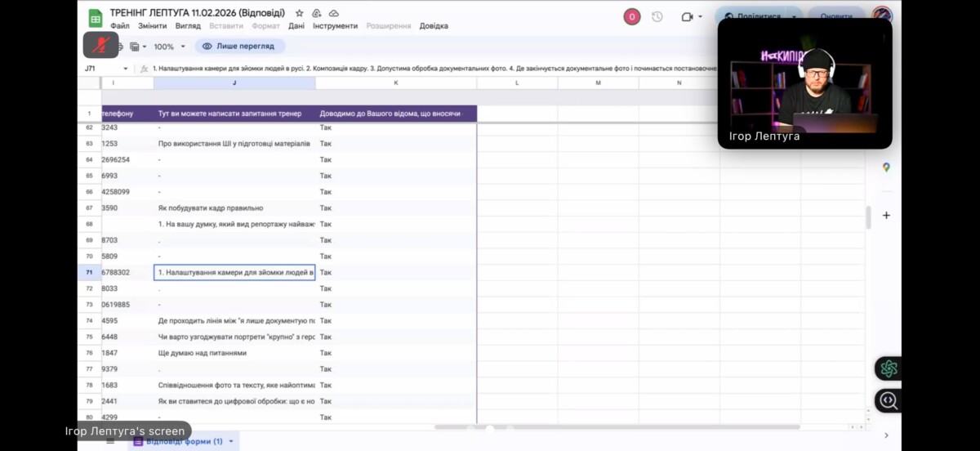Open the zoom 100% dropdown
Viewport: 980px width, 451px height.
170,47
